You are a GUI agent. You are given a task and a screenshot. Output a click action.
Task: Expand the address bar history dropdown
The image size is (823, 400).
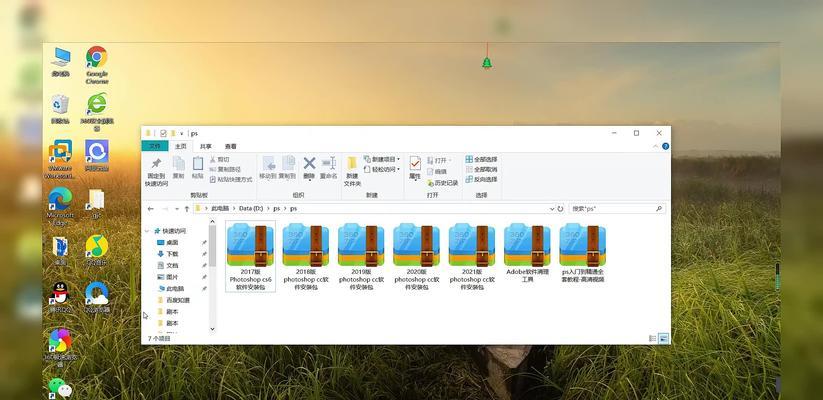click(x=552, y=208)
